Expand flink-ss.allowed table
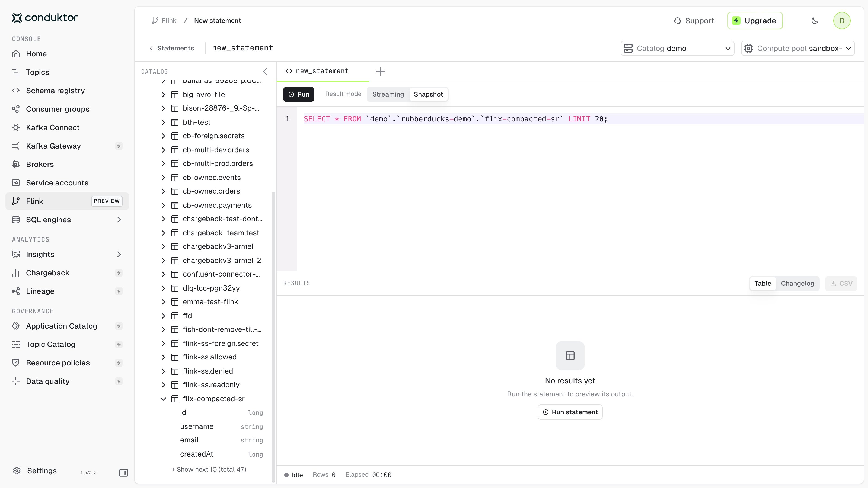This screenshot has height=488, width=868. (x=163, y=357)
